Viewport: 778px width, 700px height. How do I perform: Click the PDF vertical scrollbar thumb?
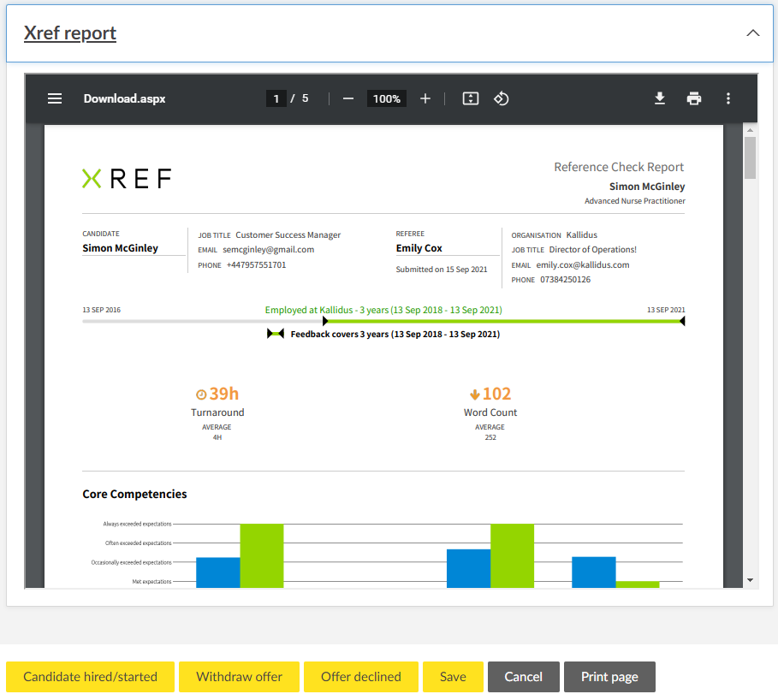click(x=750, y=157)
